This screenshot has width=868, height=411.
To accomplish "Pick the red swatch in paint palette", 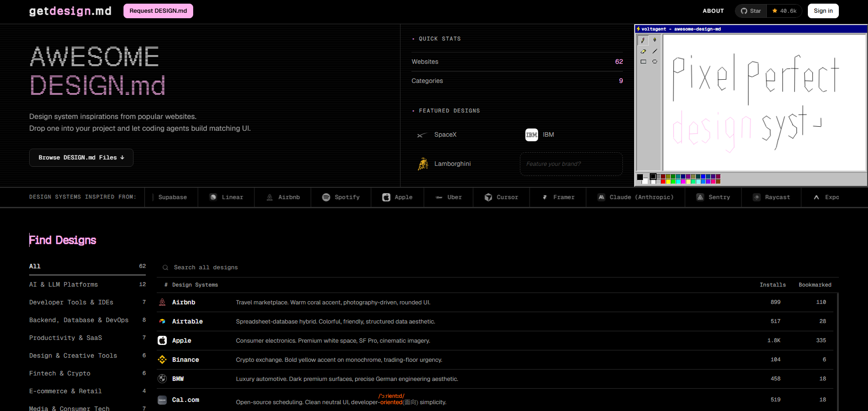I will [x=663, y=181].
